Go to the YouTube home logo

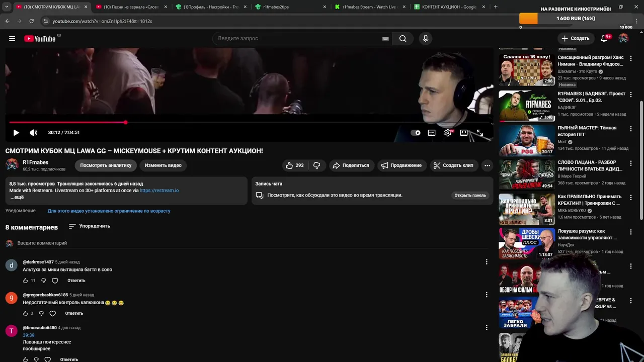[40, 39]
